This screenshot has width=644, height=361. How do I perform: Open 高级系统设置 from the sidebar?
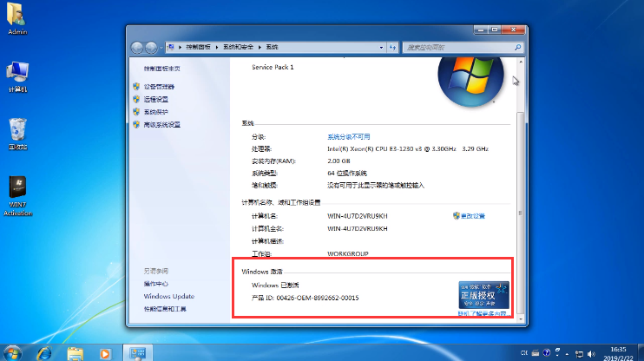(x=161, y=124)
